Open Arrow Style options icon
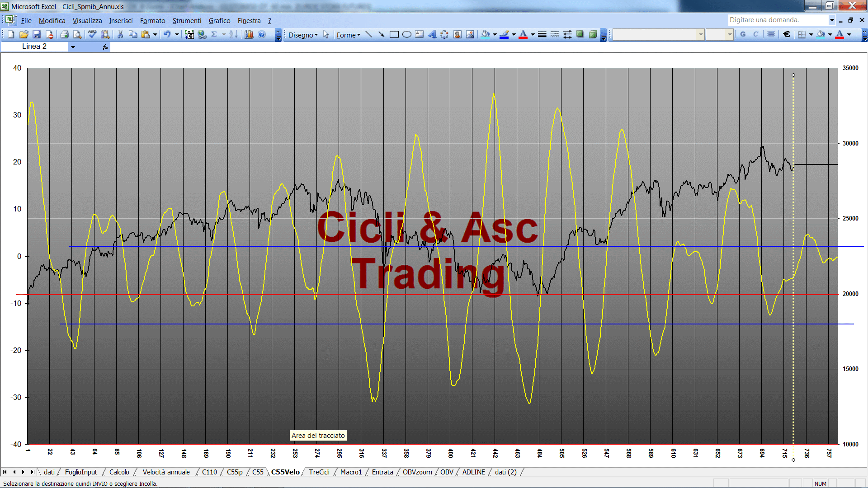868x488 pixels. [x=567, y=34]
